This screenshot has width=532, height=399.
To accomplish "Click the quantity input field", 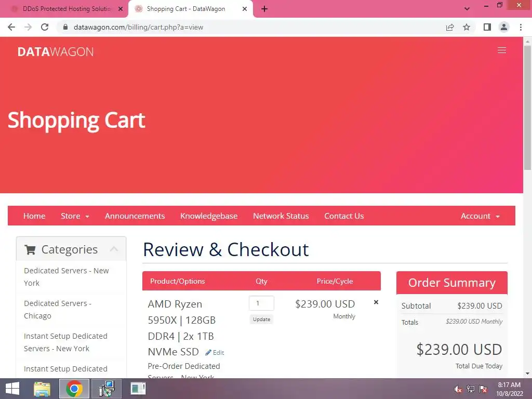I will pos(262,303).
